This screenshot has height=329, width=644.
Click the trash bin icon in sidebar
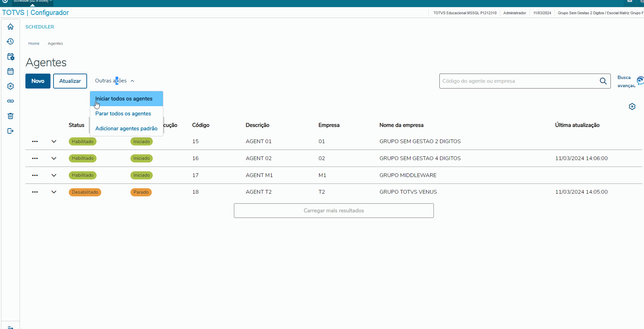pyautogui.click(x=11, y=116)
